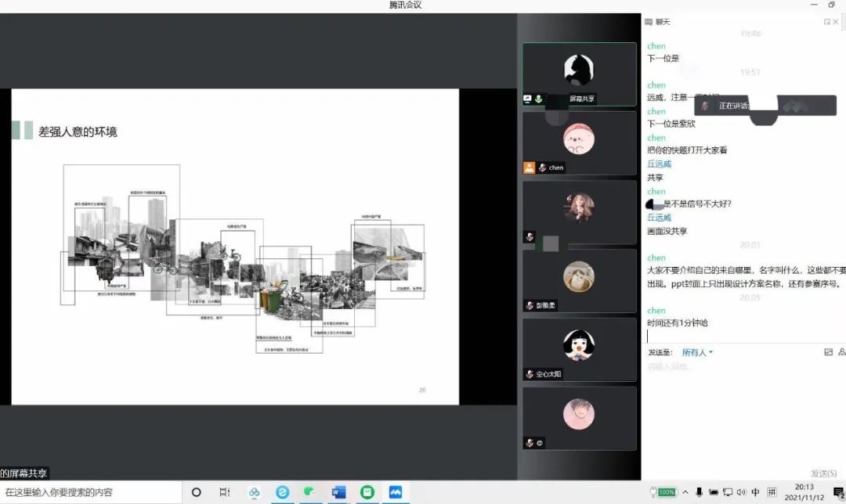
Task: Click the 发送(S) send button
Action: coord(824,473)
